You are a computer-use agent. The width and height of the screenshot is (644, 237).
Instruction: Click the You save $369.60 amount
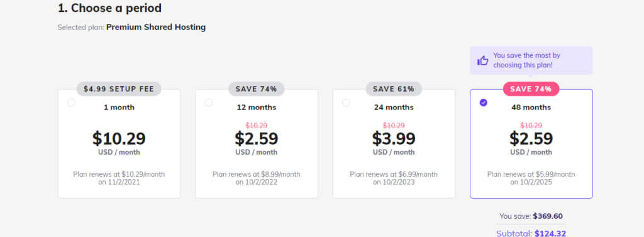(548, 216)
